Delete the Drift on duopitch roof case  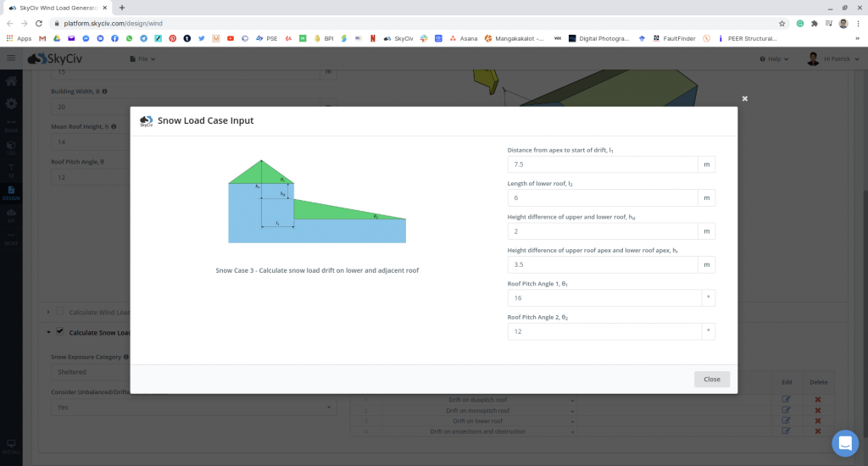click(x=818, y=399)
